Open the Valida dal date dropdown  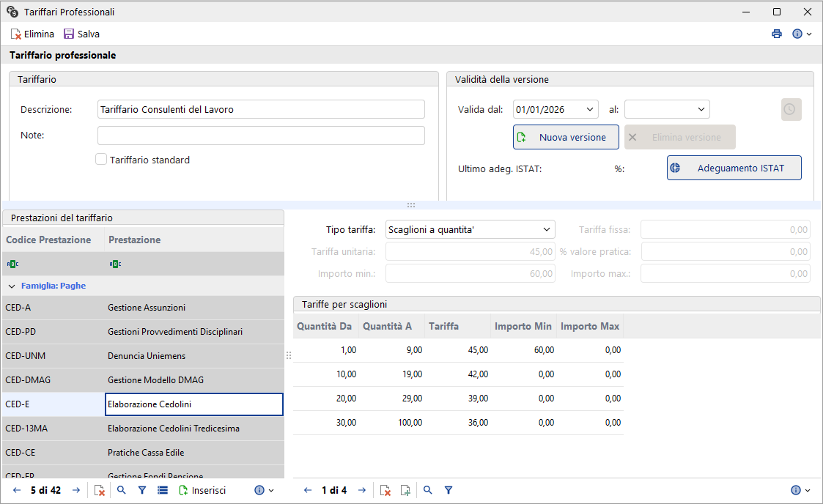pos(589,110)
